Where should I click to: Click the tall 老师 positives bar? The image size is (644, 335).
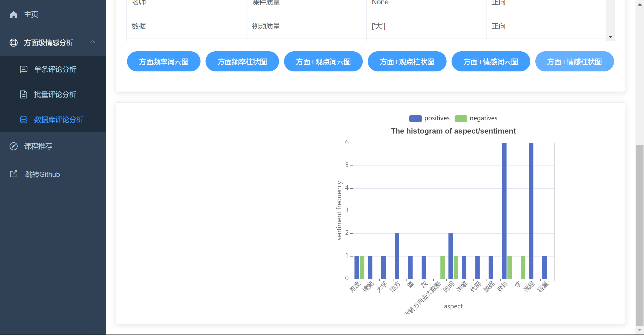[x=504, y=211]
